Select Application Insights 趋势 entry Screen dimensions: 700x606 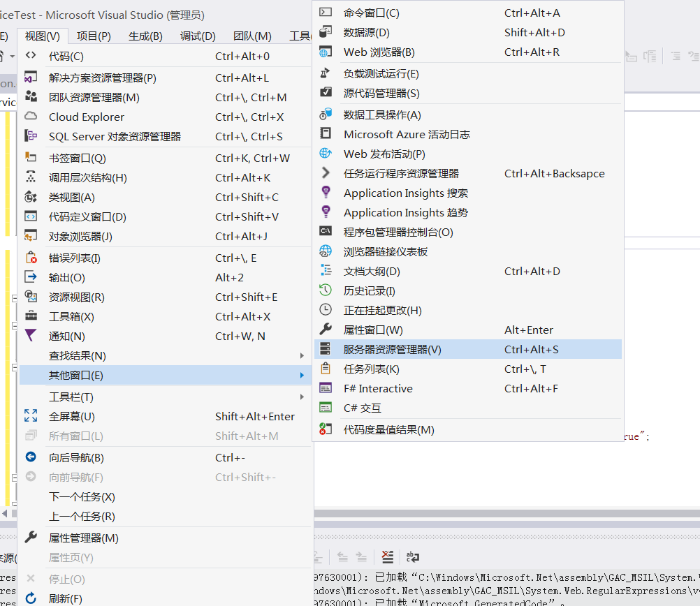coord(468,212)
